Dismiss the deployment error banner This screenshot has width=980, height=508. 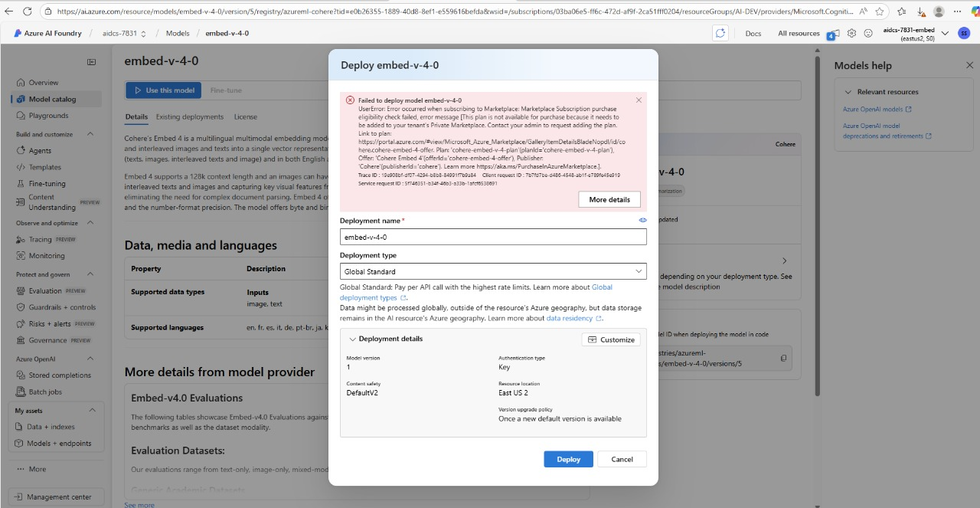[639, 100]
